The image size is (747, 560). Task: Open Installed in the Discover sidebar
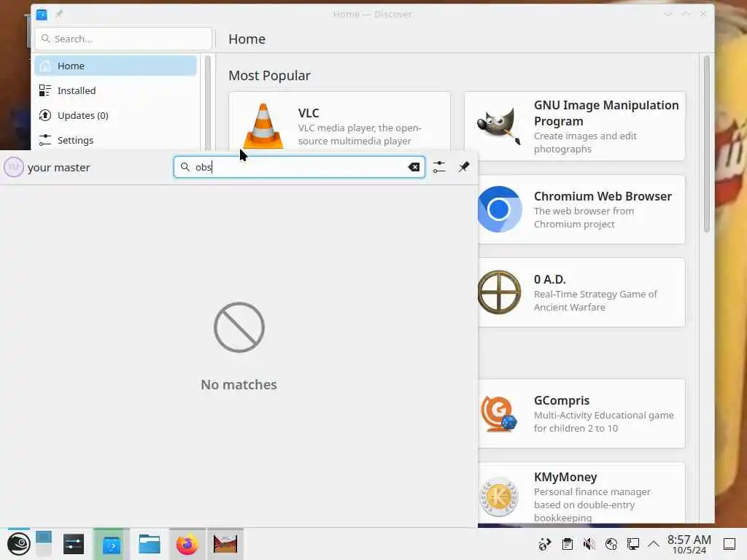coord(116,90)
